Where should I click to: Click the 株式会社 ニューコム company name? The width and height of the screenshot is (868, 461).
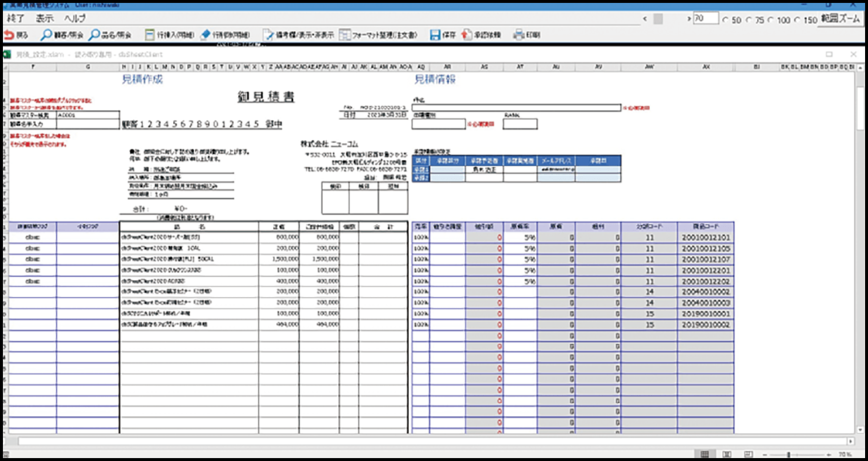[x=329, y=144]
